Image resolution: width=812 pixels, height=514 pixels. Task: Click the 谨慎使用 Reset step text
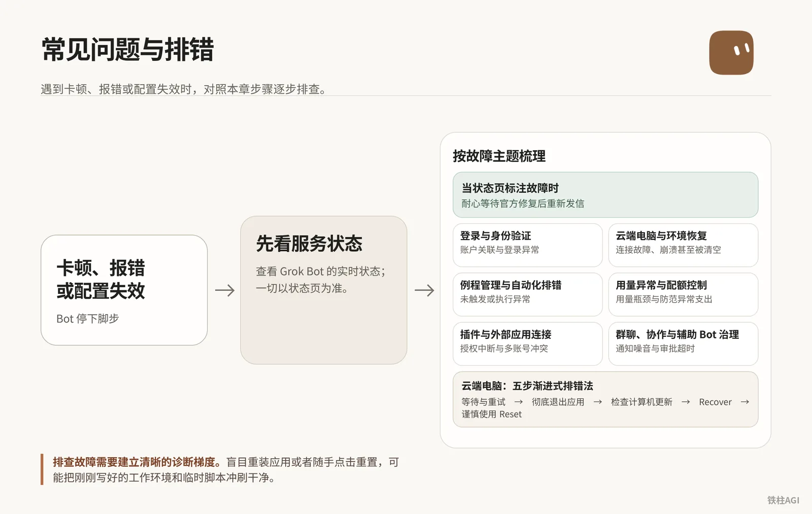click(491, 414)
